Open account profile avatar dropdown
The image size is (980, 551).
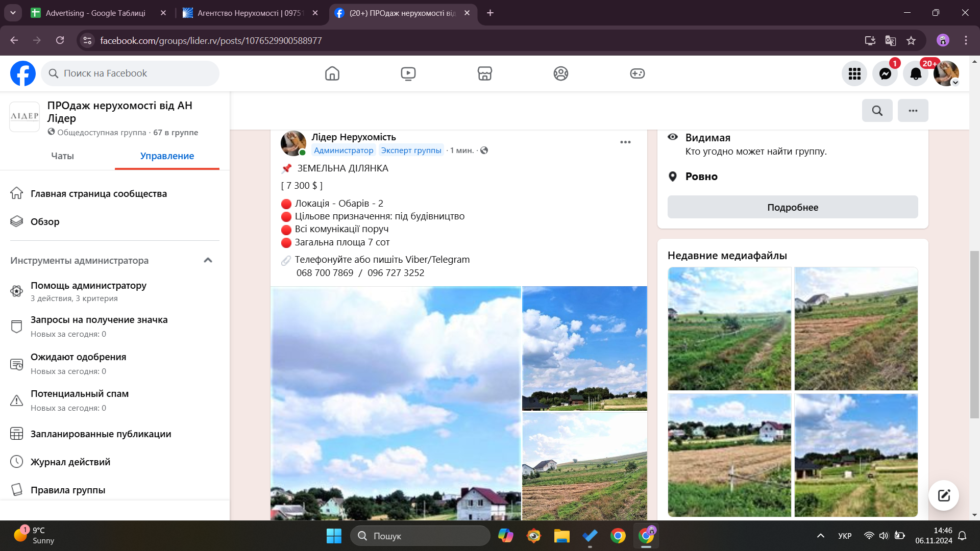tap(946, 74)
